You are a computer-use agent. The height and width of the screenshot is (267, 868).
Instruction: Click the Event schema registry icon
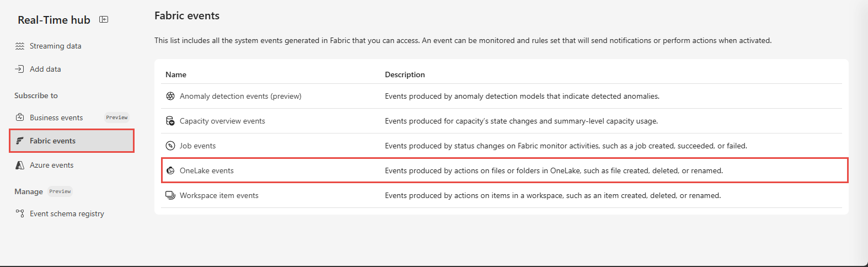[20, 213]
